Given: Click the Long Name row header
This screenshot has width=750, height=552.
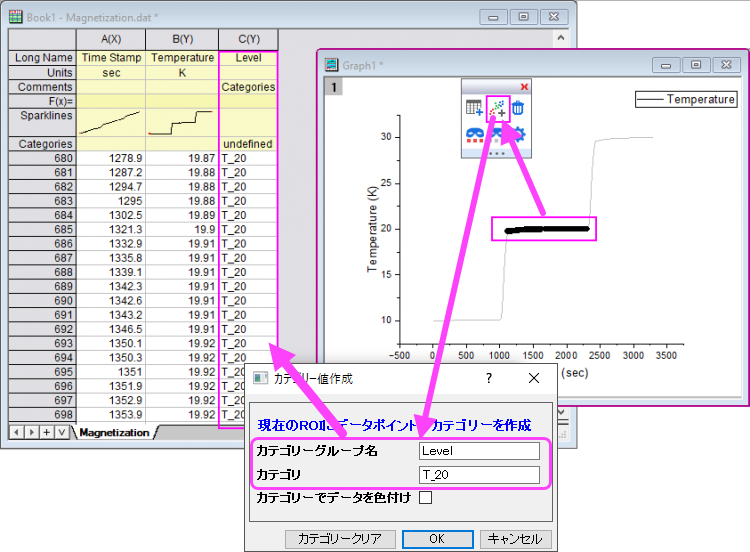Looking at the screenshot, I should click(43, 58).
